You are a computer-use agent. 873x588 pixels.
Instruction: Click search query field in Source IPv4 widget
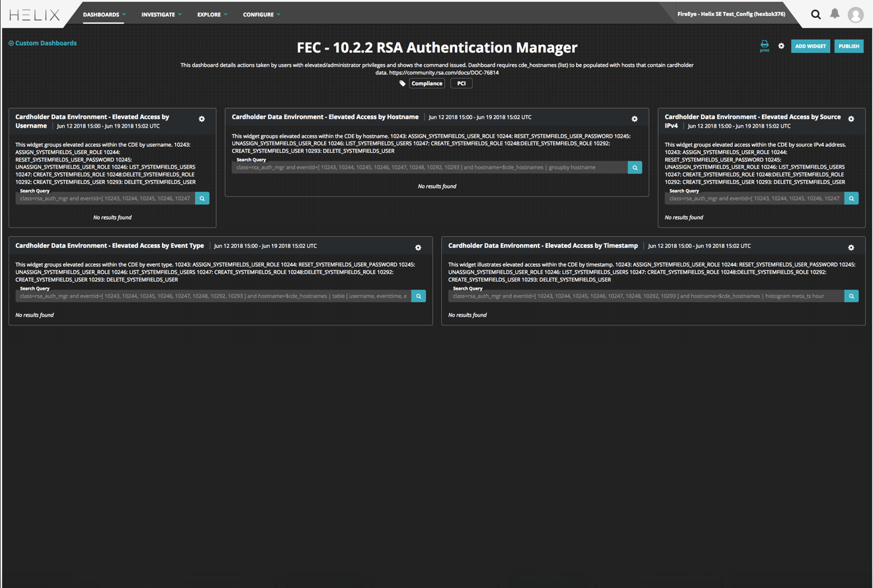(x=755, y=198)
